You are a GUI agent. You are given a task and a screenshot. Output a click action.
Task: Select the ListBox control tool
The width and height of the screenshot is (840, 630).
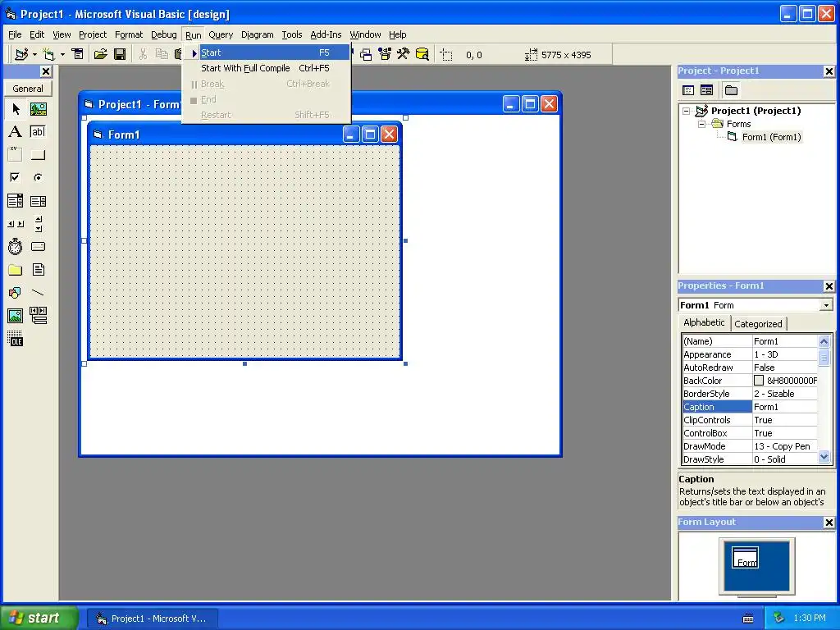[38, 201]
